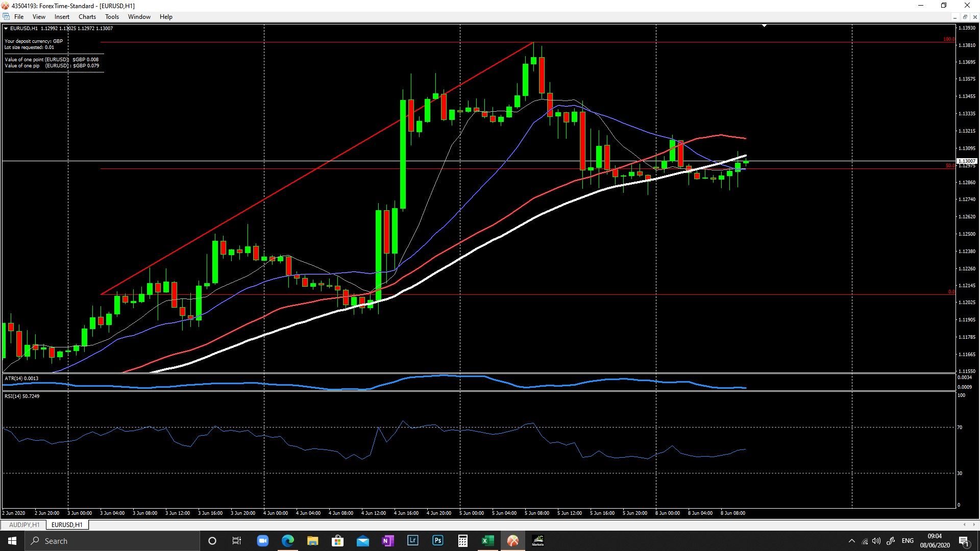Open the notification center
980x551 pixels.
coord(964,541)
